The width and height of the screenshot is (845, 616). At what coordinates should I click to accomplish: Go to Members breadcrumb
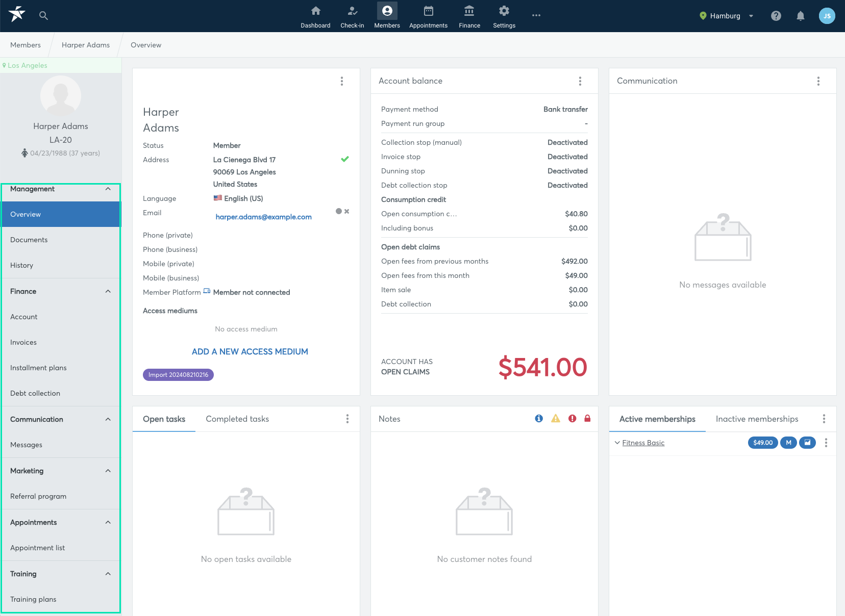click(26, 45)
